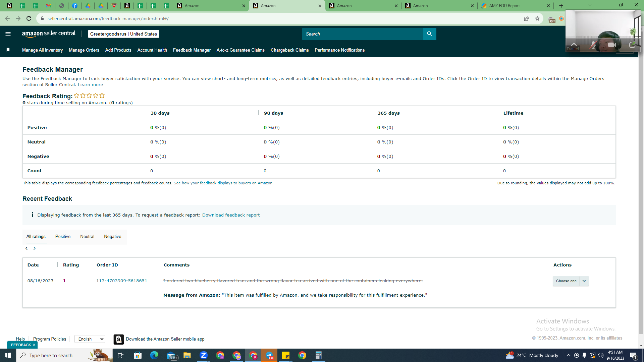
Task: Open Performance Notifications in navigation
Action: pos(340,50)
